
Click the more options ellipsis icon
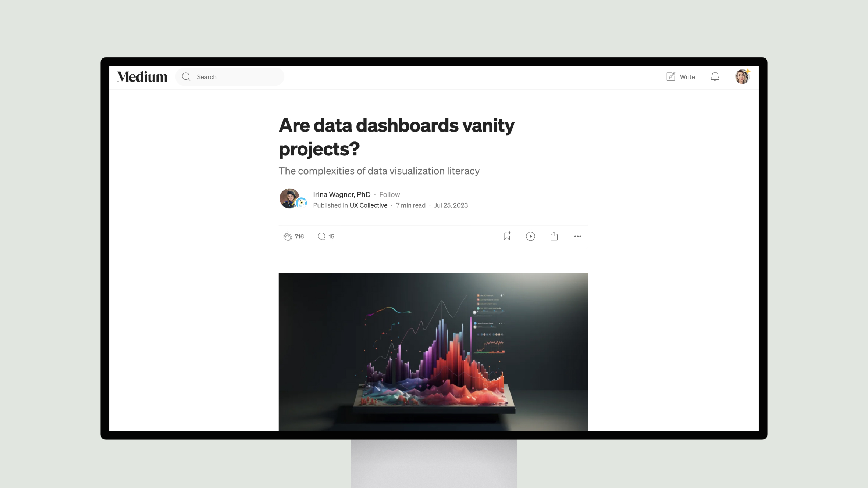pyautogui.click(x=577, y=236)
